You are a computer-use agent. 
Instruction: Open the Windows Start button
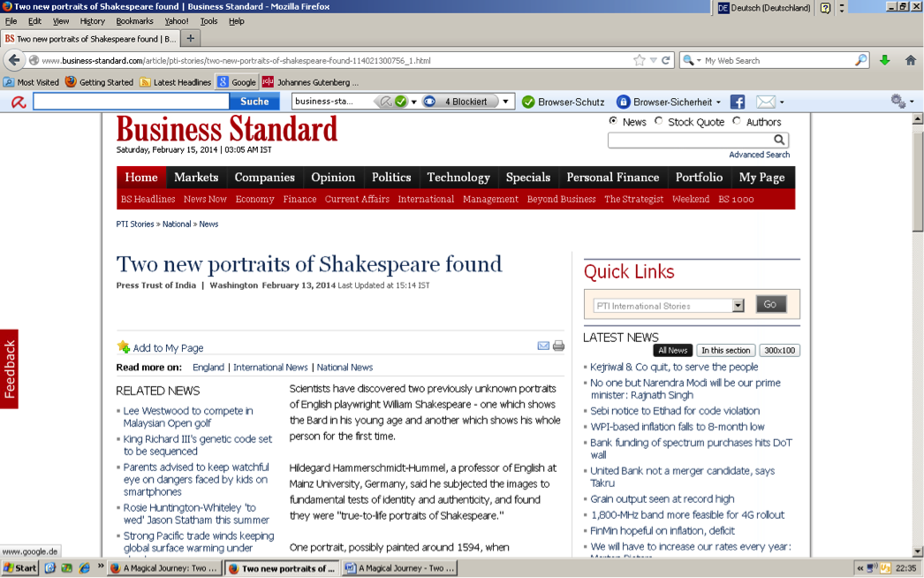click(x=20, y=568)
